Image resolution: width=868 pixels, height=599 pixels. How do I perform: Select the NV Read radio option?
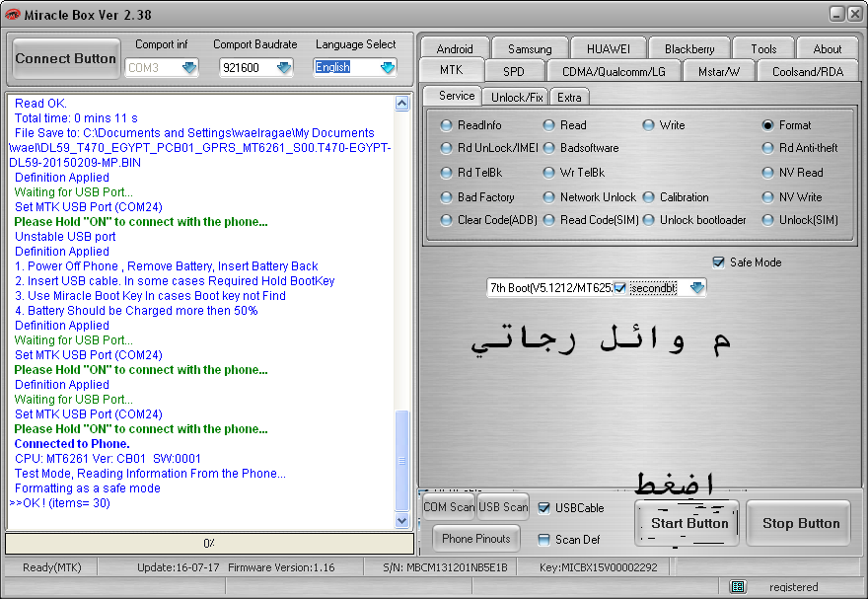[767, 173]
